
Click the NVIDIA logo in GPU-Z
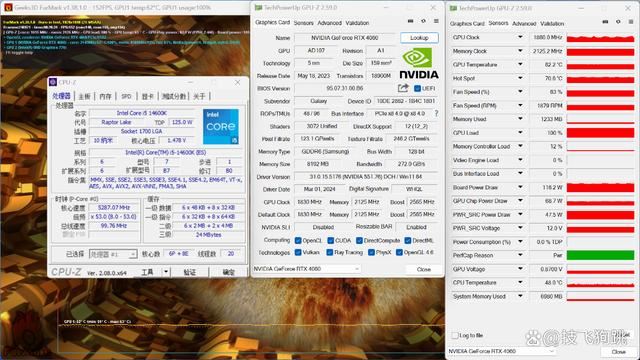coord(419,63)
